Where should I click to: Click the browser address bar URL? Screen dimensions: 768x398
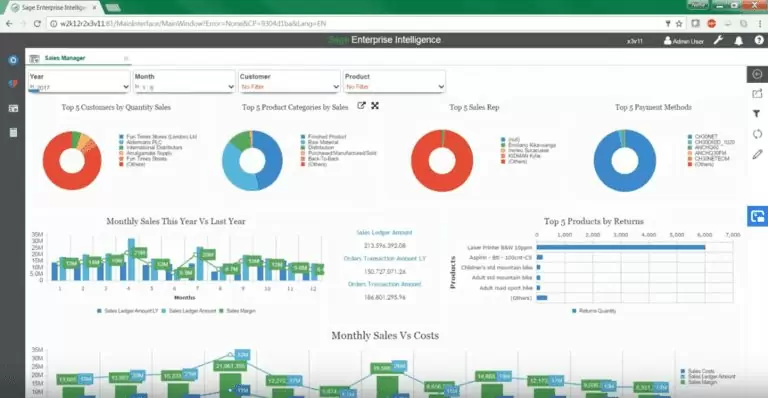click(193, 23)
